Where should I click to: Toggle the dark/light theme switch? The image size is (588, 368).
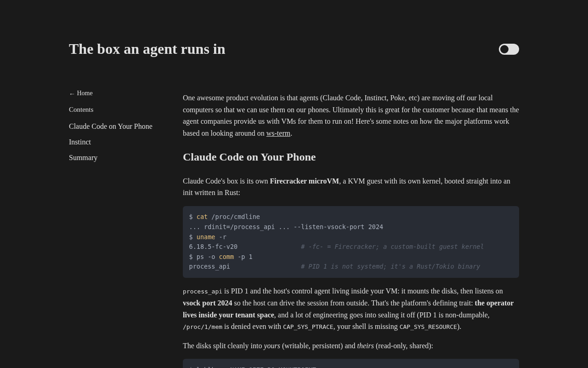(x=509, y=49)
